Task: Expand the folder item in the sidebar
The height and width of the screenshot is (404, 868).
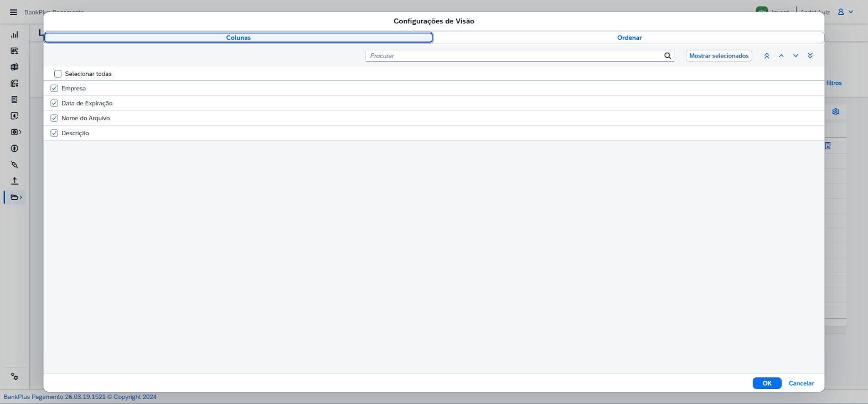Action: click(x=17, y=197)
